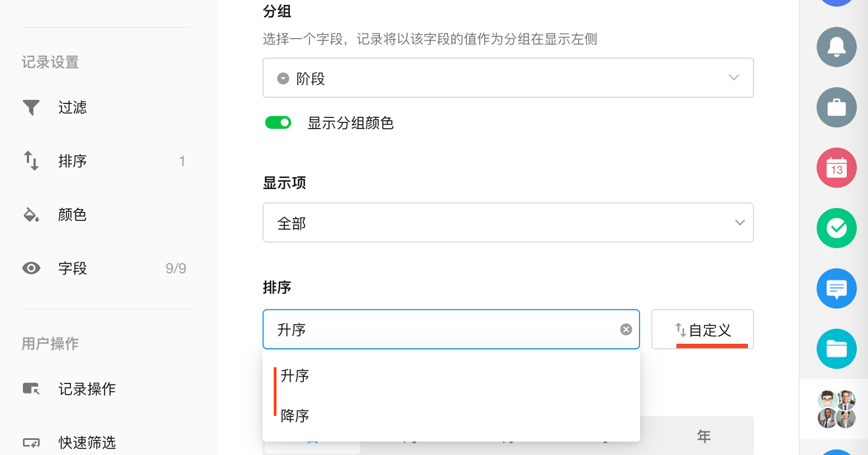Click the notification bell icon
This screenshot has width=868, height=455.
click(836, 47)
